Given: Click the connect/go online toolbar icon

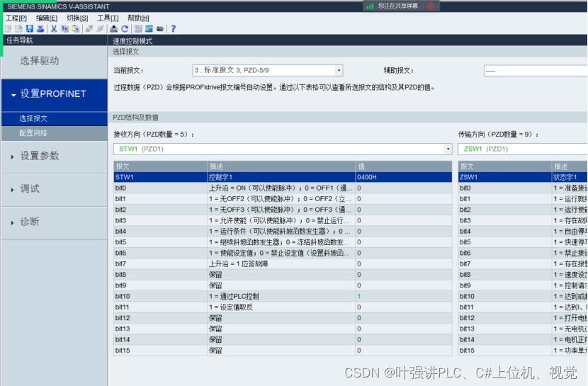Looking at the screenshot, I should 89,29.
